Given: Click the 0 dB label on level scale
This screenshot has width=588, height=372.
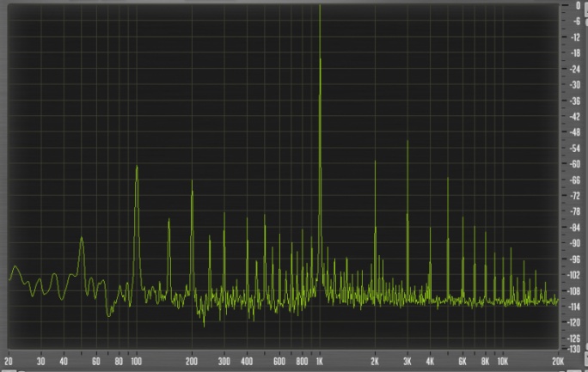Looking at the screenshot, I should pos(578,5).
